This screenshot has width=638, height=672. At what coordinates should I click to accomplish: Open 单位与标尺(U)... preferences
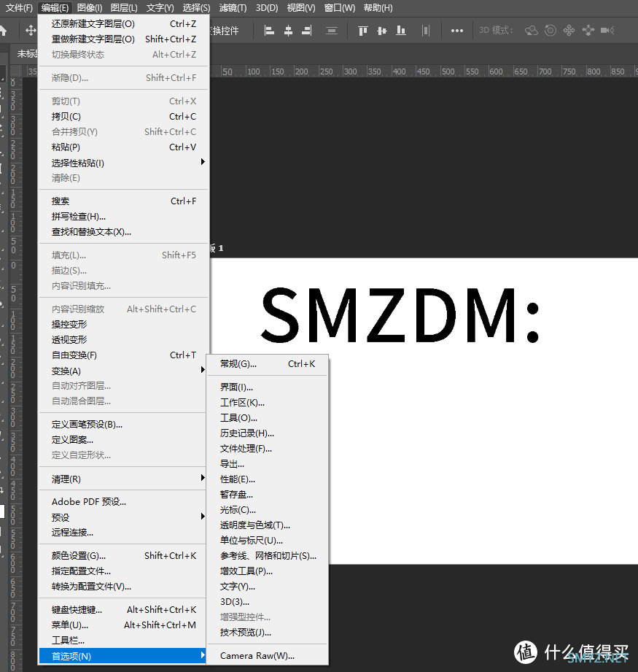(268, 541)
